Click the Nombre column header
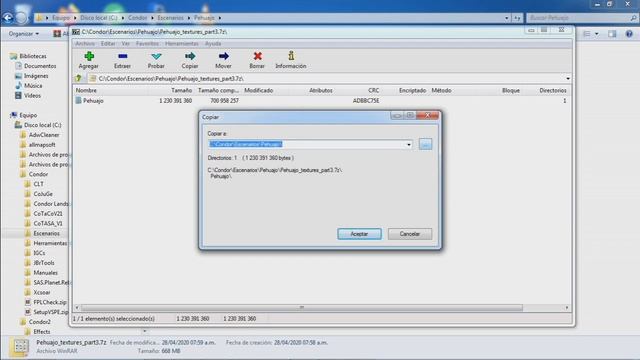Viewport: 640px width, 360px height. coord(87,90)
